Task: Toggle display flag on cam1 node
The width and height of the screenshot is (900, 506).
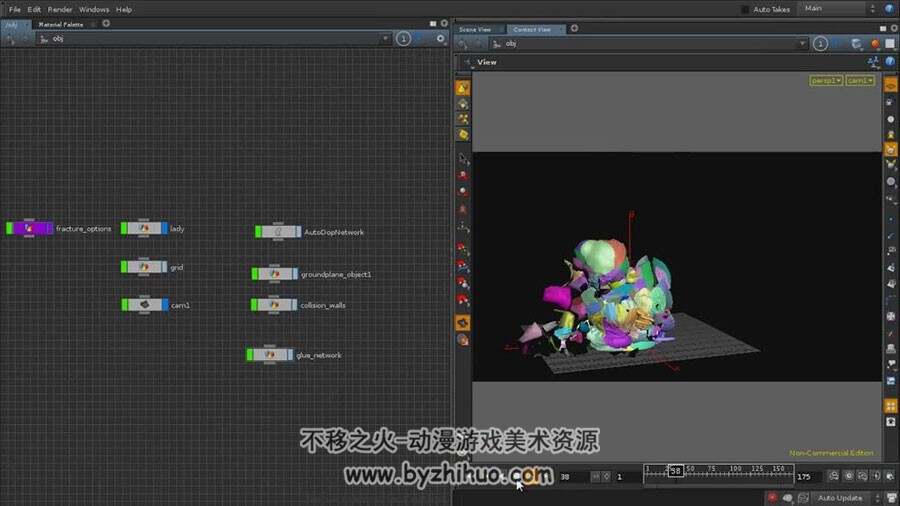Action: point(165,305)
